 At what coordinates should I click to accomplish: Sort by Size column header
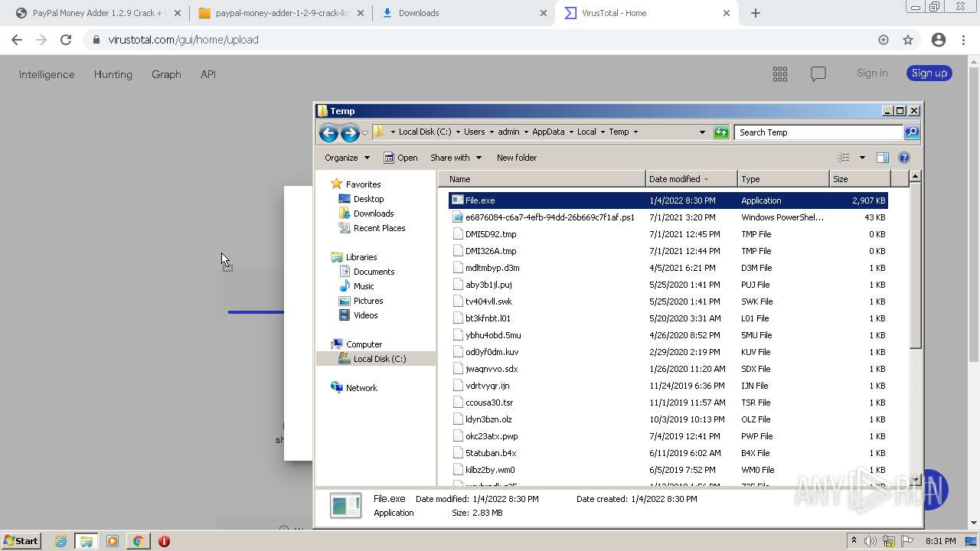point(861,179)
